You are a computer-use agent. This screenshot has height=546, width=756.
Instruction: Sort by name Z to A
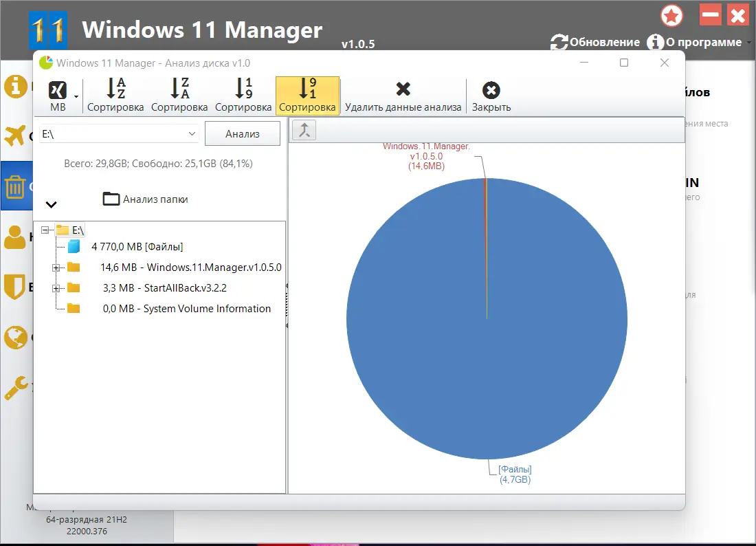coord(179,96)
